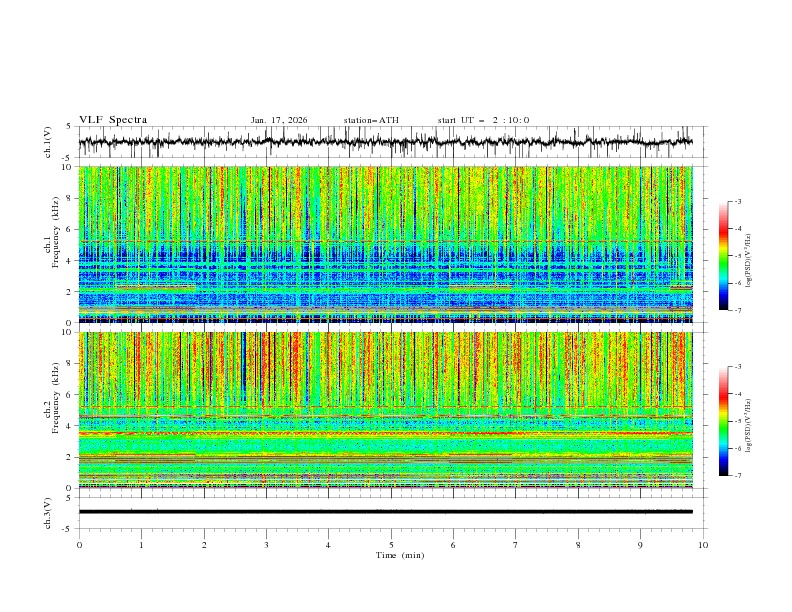Screen dimensions: 792x612
Task: Click the ch.1 PSD color scale bar
Action: tap(723, 256)
